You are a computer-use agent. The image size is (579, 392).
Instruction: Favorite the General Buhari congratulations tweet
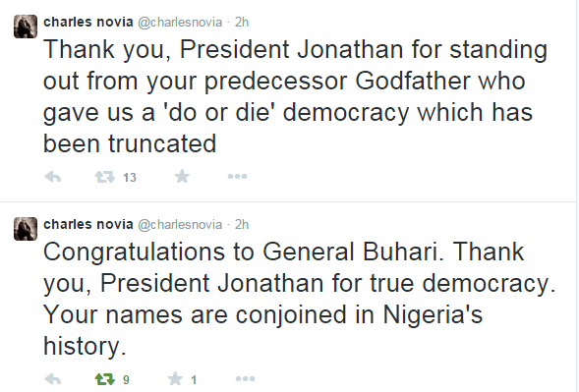pos(175,378)
